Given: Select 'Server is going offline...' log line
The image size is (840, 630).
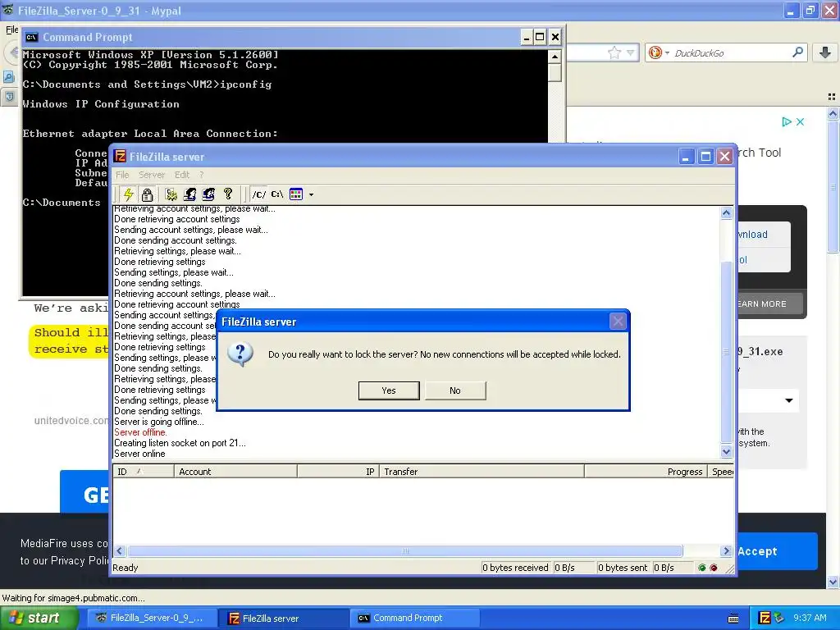Looking at the screenshot, I should [159, 422].
